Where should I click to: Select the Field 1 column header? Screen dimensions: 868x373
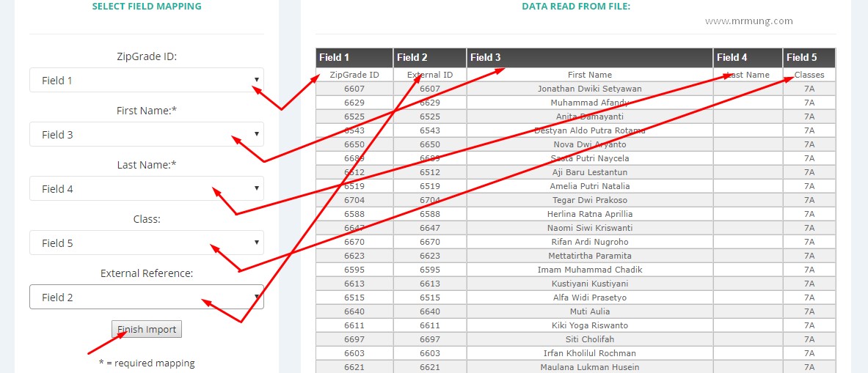tap(354, 57)
